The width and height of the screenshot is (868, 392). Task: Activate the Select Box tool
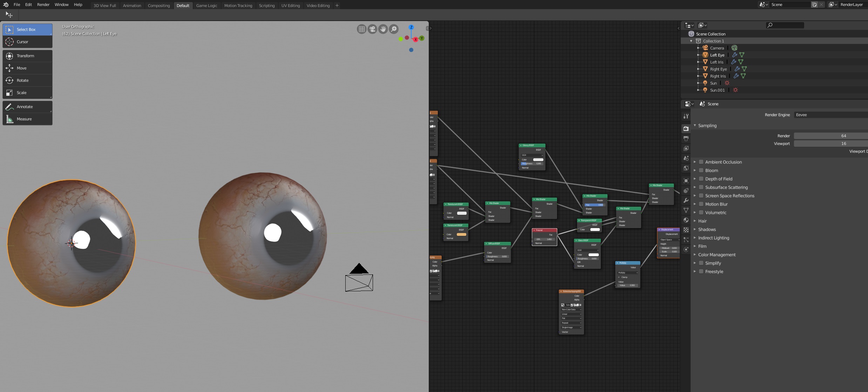tap(27, 29)
